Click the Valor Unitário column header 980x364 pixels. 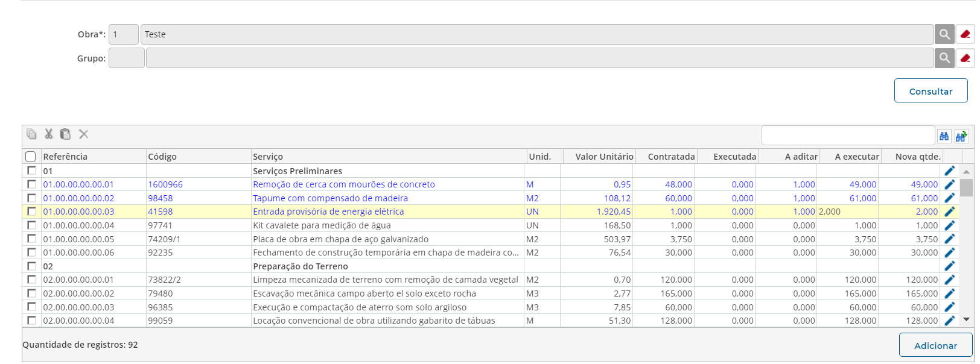click(603, 157)
